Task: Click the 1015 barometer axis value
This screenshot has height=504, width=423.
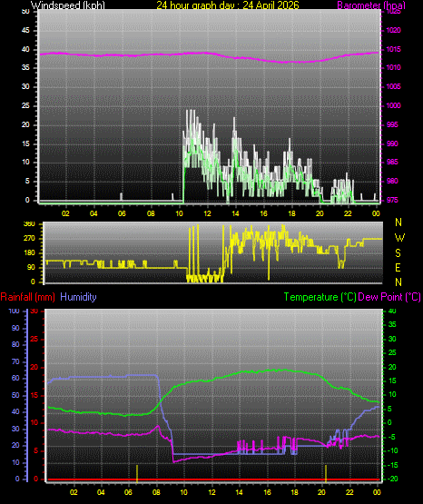Action: (393, 50)
